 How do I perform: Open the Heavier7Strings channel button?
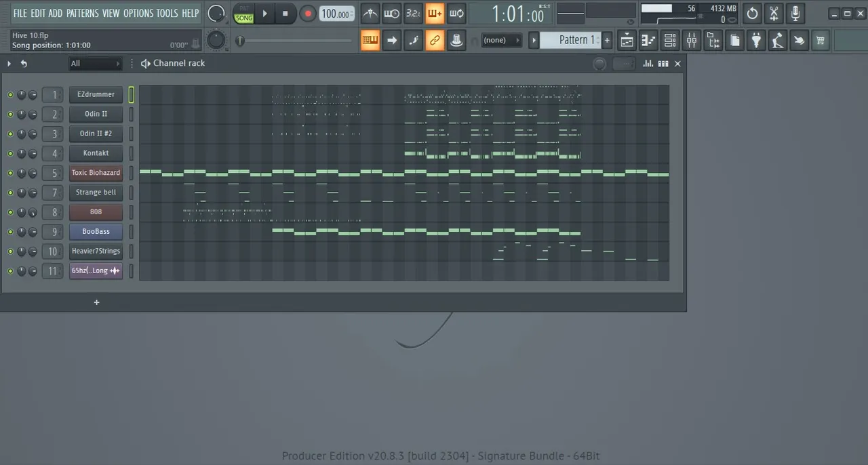[96, 251]
